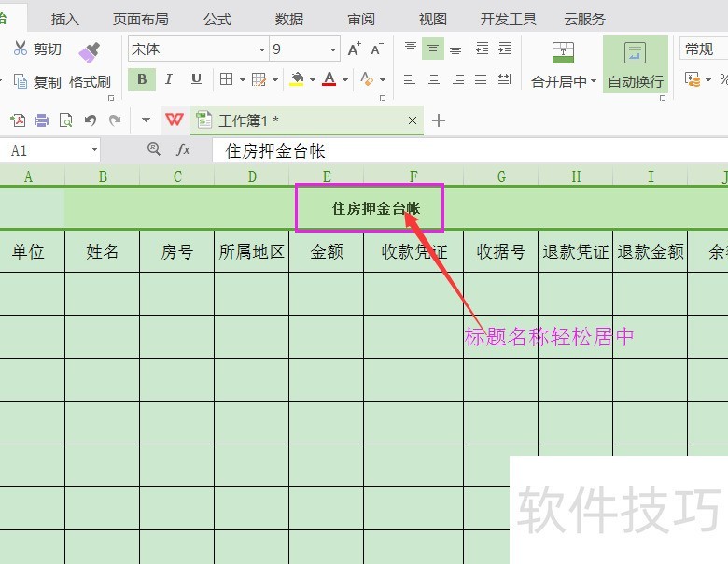Click the Print icon in quick access bar
The image size is (728, 564).
pyautogui.click(x=42, y=120)
